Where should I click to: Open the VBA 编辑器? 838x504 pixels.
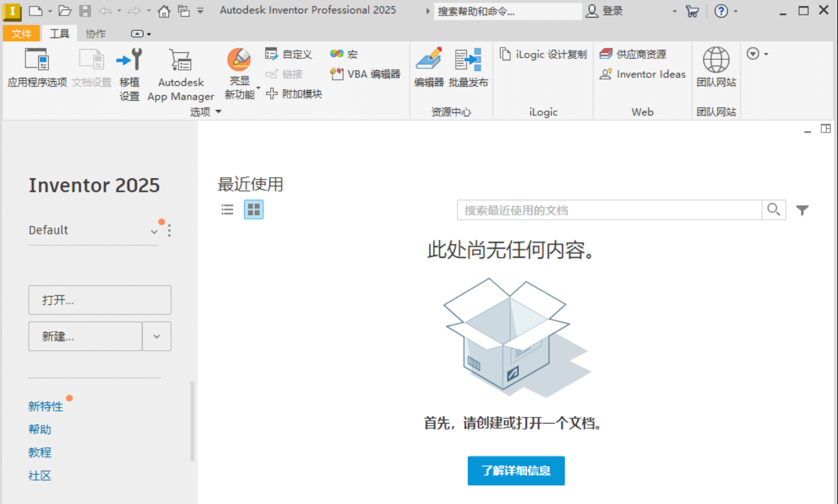point(365,74)
